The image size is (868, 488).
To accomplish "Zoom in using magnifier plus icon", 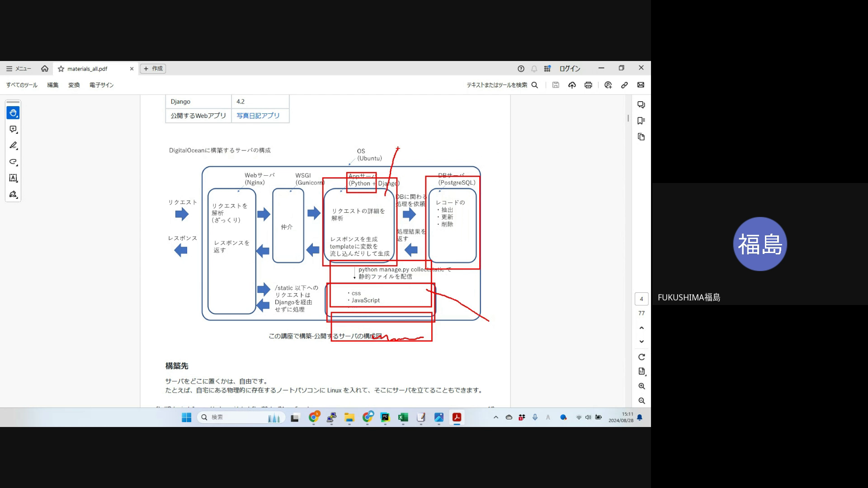I will click(642, 386).
